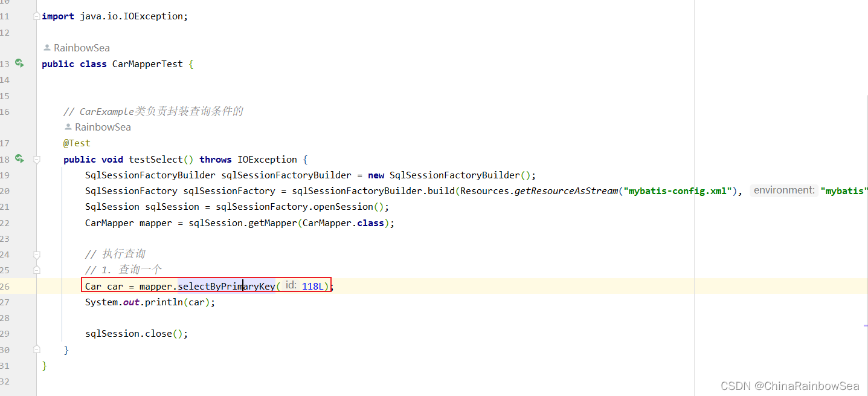Click the sqlSession.close() statement
The width and height of the screenshot is (868, 396).
click(137, 334)
